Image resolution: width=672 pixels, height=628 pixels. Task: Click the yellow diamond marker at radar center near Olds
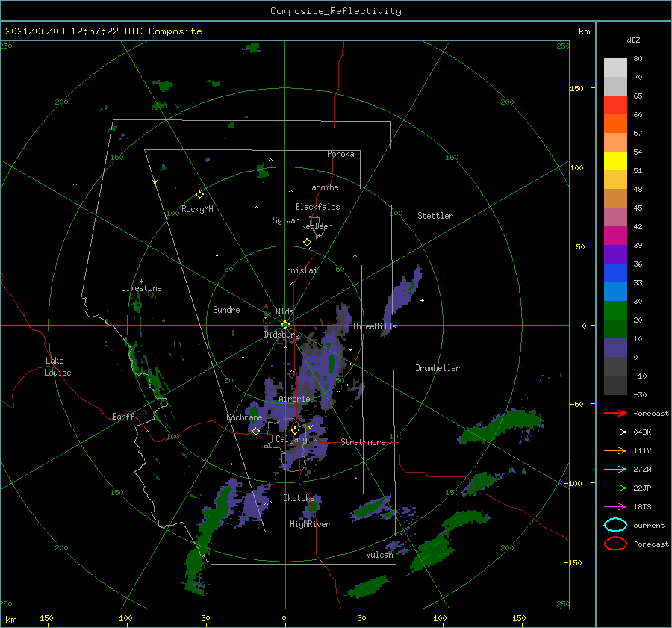pos(285,325)
